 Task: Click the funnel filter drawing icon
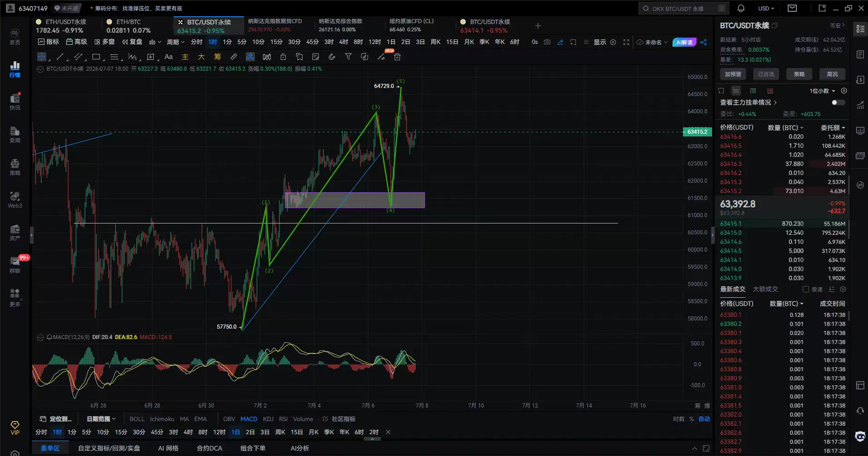point(348,57)
